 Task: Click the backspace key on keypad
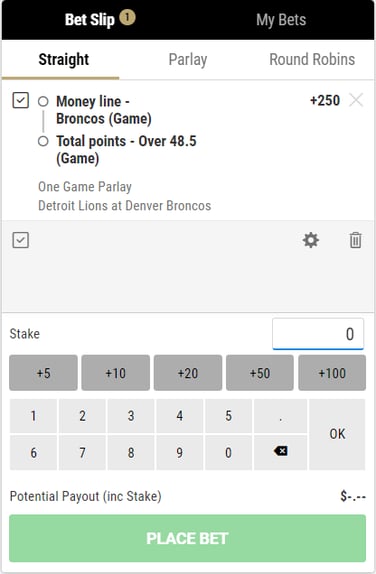[280, 452]
